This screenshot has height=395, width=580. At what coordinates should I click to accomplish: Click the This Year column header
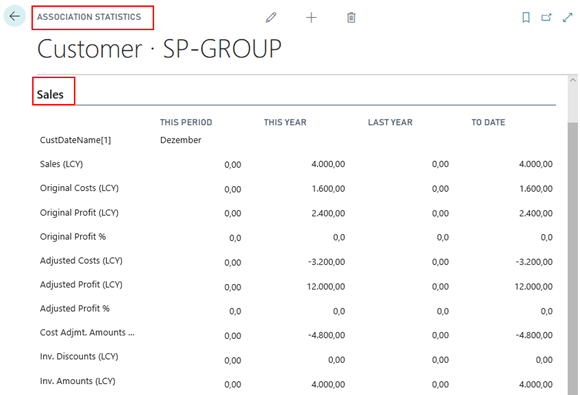pyautogui.click(x=285, y=122)
